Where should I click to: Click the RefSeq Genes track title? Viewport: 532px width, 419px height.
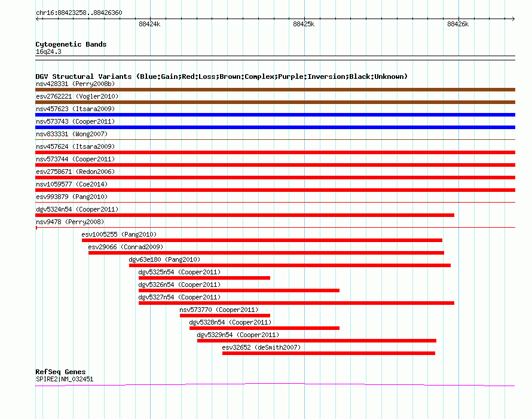(x=60, y=372)
